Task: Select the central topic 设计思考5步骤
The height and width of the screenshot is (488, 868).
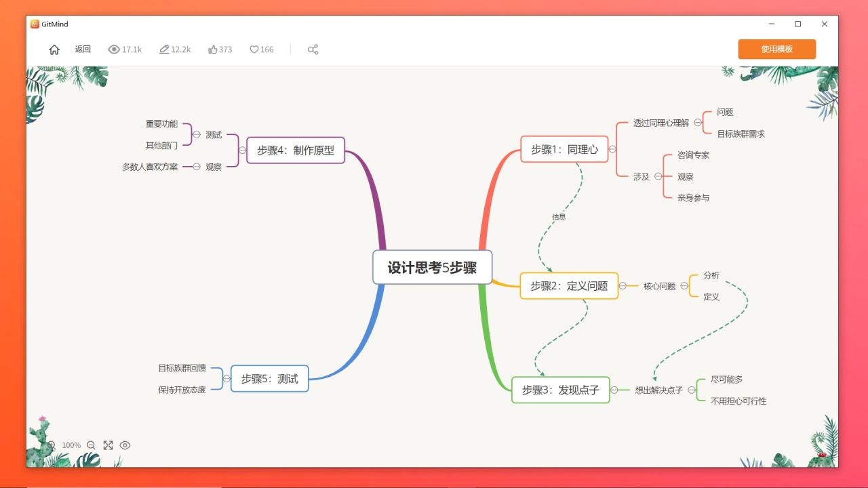Action: pyautogui.click(x=432, y=267)
